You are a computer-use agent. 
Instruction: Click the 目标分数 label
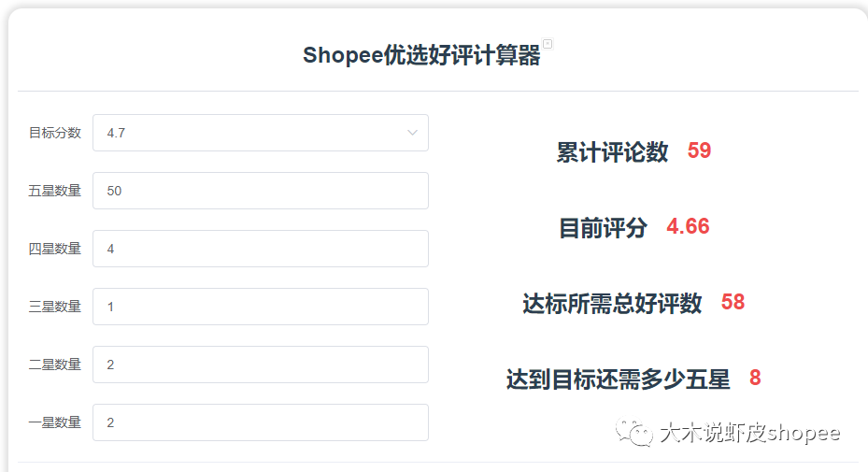pyautogui.click(x=55, y=133)
